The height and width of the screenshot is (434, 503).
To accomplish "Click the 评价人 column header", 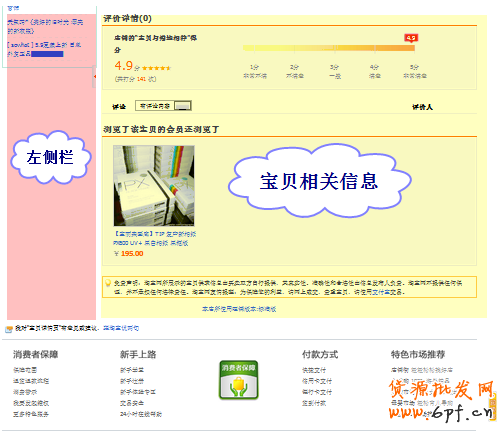I will tap(422, 107).
